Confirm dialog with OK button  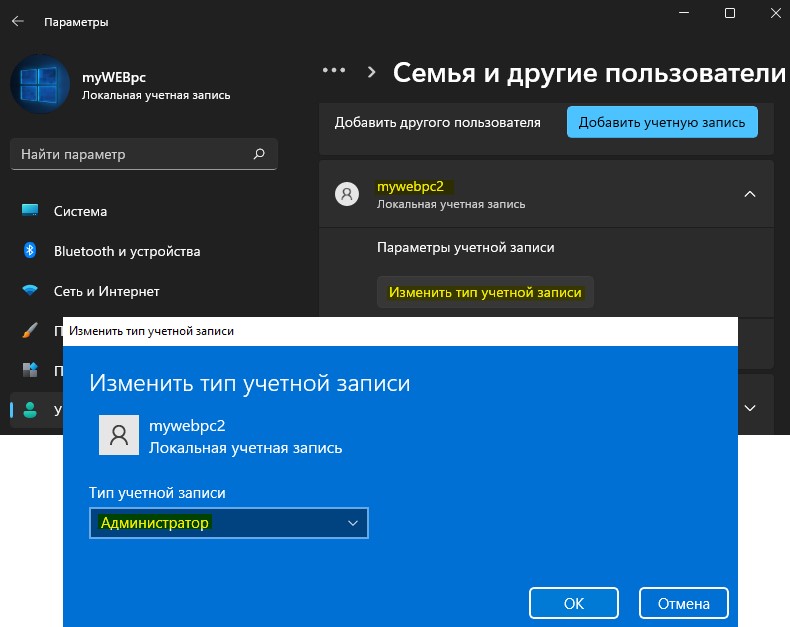click(573, 603)
